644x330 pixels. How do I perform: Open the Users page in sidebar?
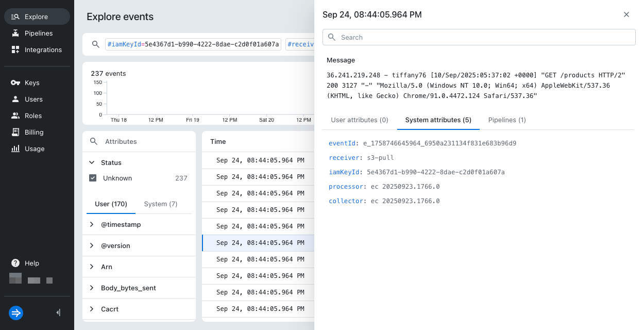coord(33,99)
